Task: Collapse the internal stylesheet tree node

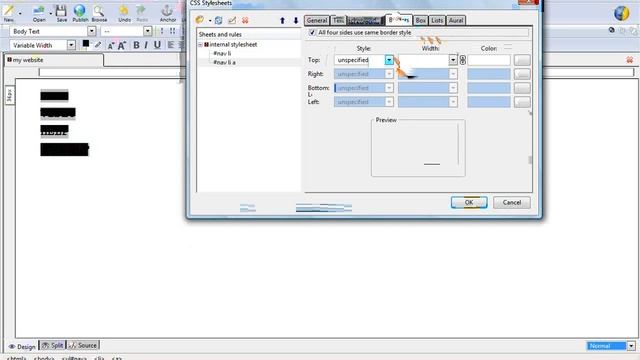Action: point(200,44)
